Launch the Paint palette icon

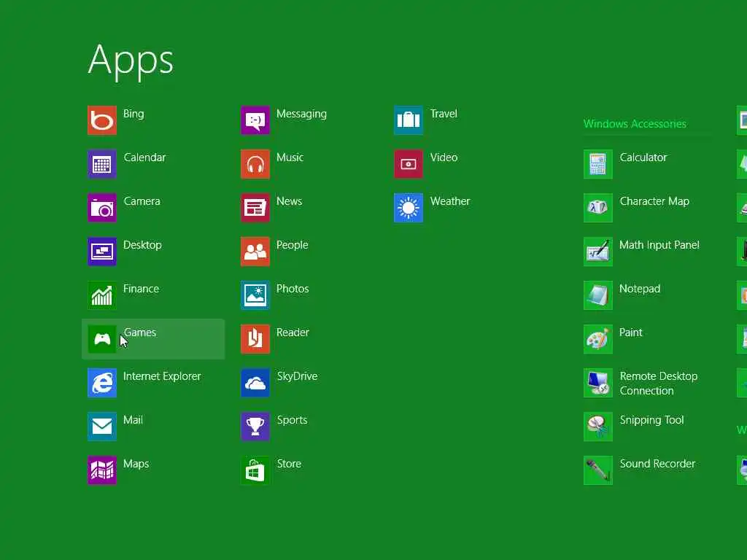pyautogui.click(x=598, y=339)
